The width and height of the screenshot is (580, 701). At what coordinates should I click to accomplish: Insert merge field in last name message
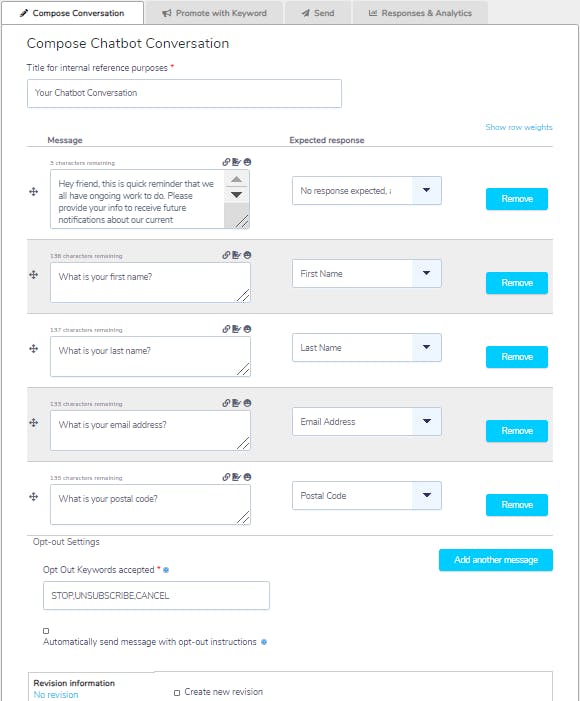click(237, 329)
